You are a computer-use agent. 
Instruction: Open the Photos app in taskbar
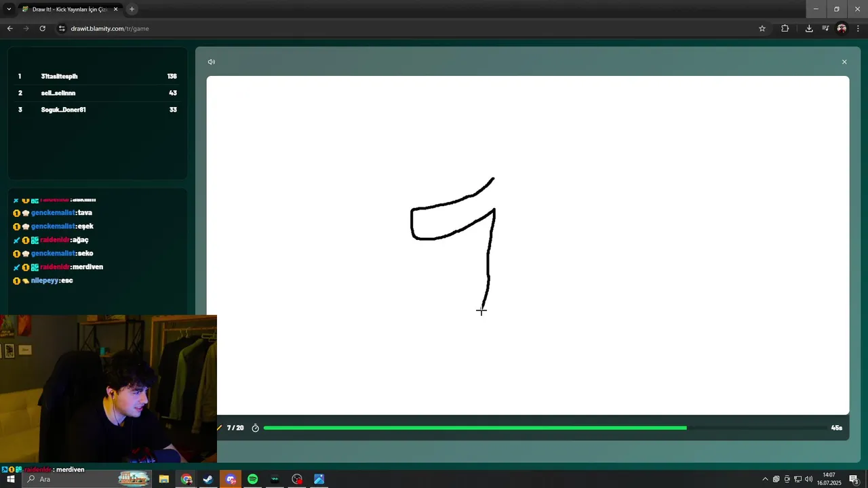319,479
